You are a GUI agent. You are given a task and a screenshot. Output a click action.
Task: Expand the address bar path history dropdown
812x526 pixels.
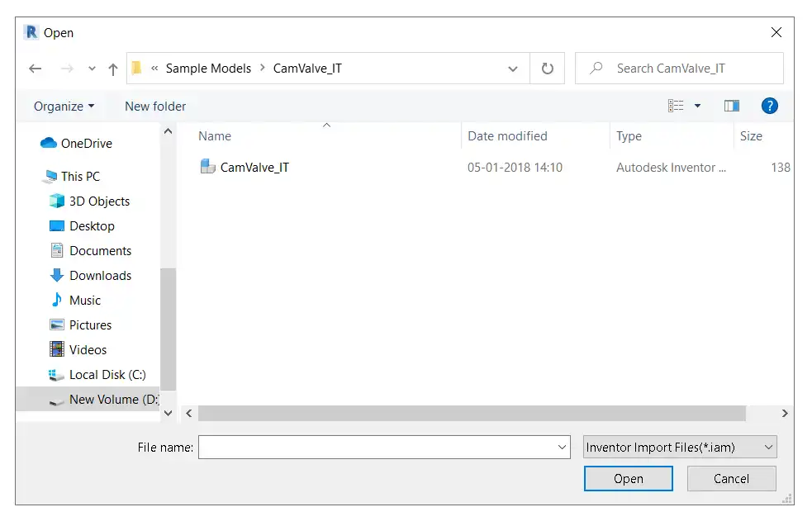tap(513, 69)
